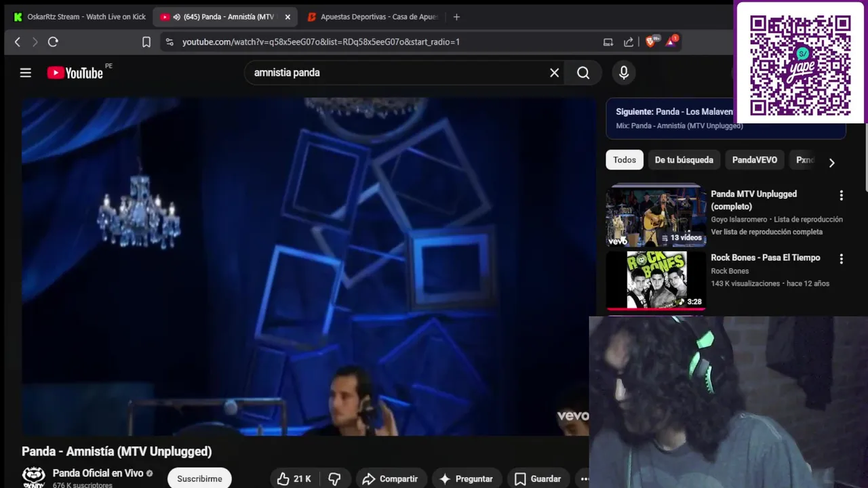Open Panda MTV Unplugged (completo) title

tap(753, 200)
